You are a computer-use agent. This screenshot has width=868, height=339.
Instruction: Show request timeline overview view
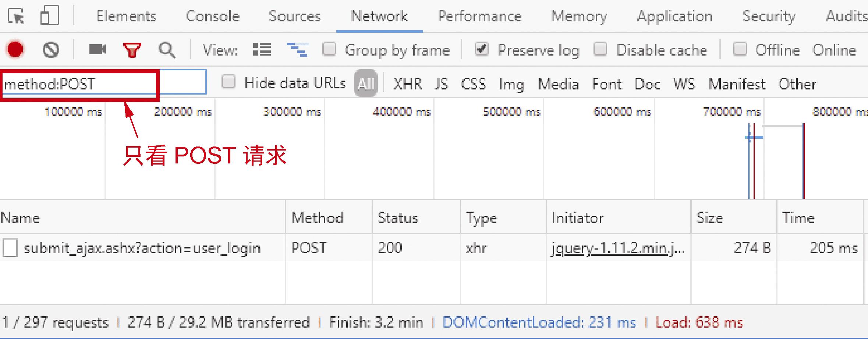point(297,49)
